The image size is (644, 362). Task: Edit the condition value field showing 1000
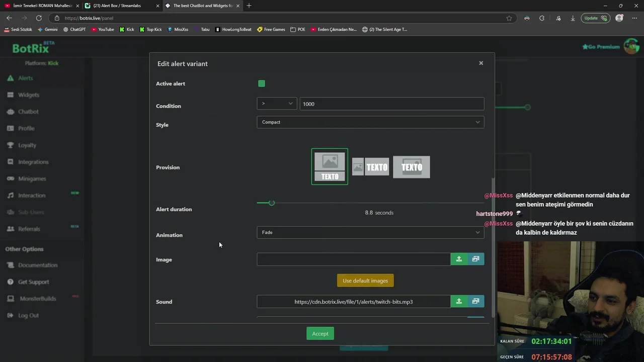(x=392, y=104)
